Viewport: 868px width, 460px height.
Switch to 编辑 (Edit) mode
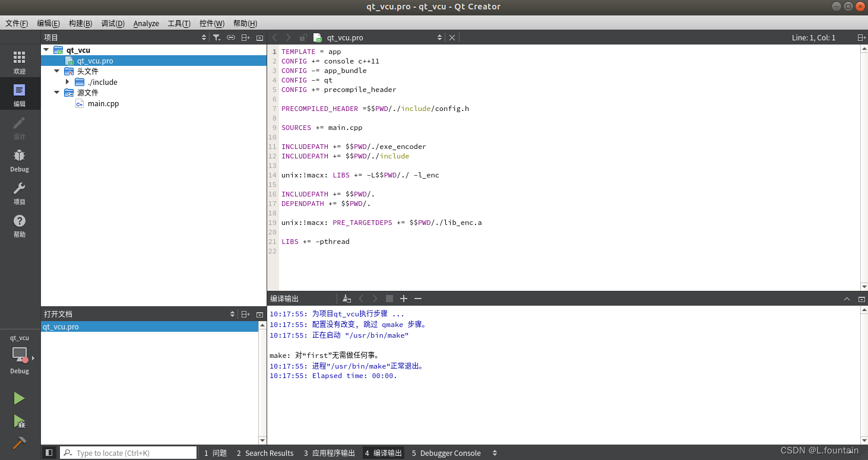20,94
